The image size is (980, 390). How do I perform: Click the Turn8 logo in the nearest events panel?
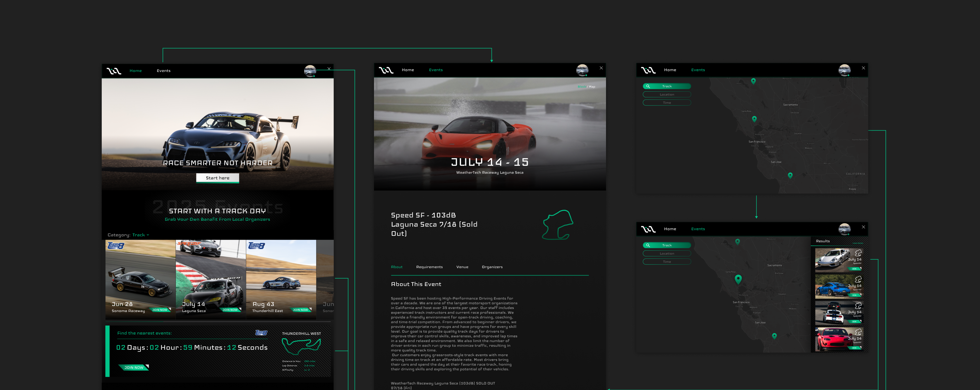[x=261, y=333]
